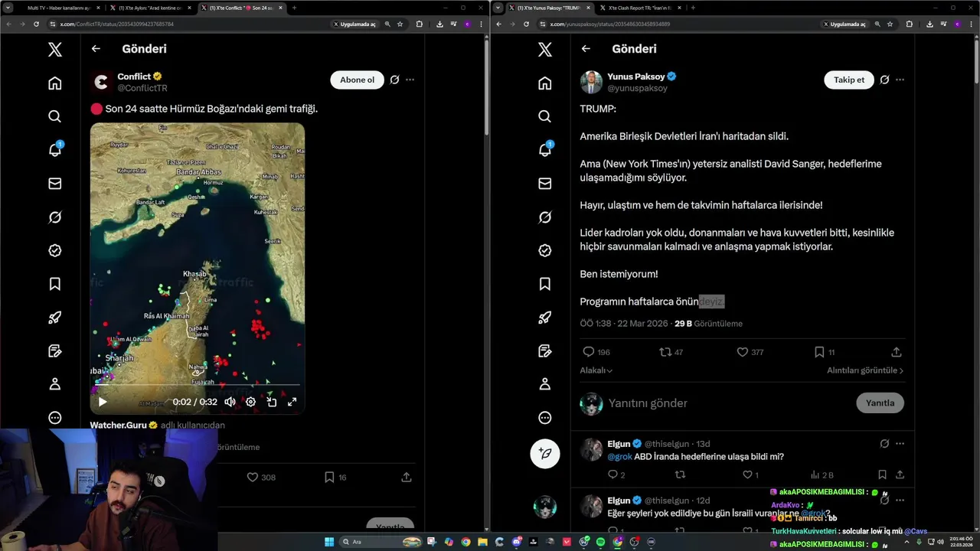980x551 pixels.
Task: Subscribe with Abone ol button
Action: coord(358,80)
